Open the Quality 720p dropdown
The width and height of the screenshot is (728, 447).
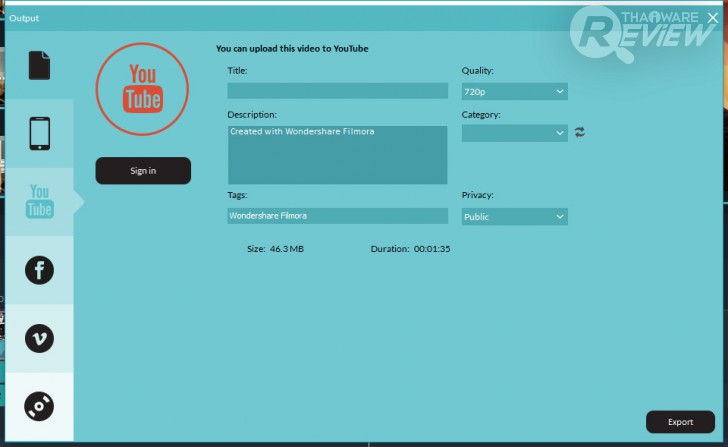(x=514, y=91)
